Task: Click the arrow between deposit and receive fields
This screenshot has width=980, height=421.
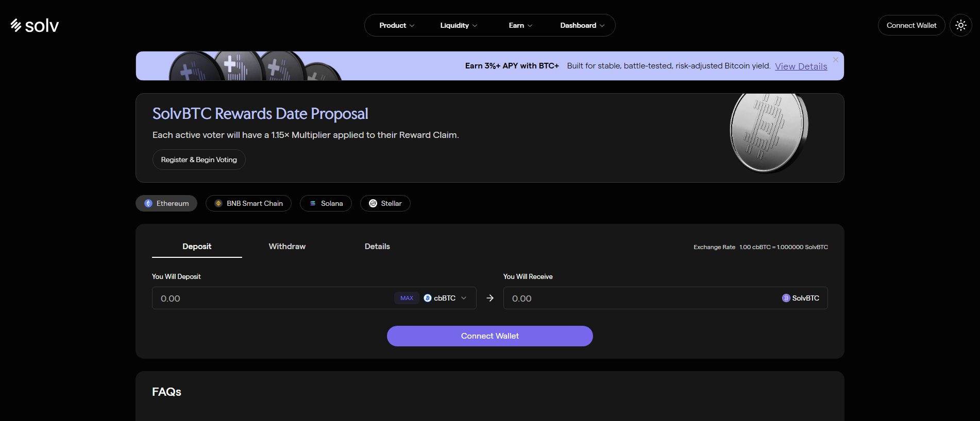Action: pos(490,298)
